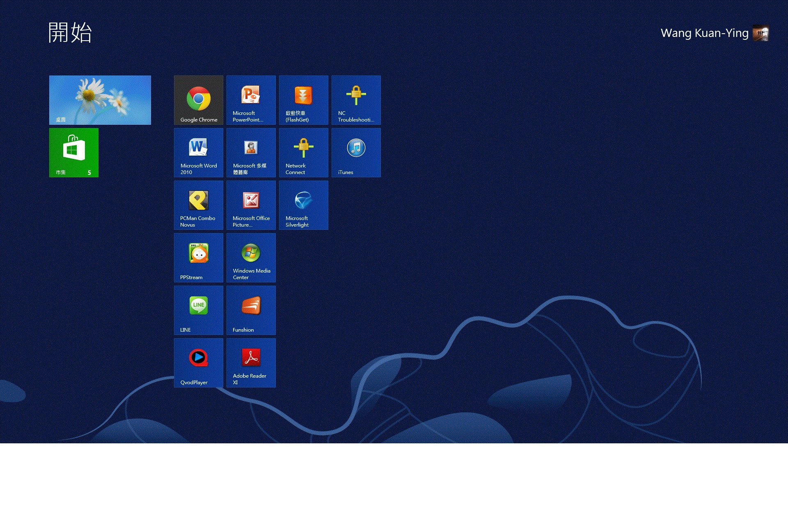Open Microsoft 多媒體藝廊 tile
Image resolution: width=788 pixels, height=532 pixels.
point(251,153)
